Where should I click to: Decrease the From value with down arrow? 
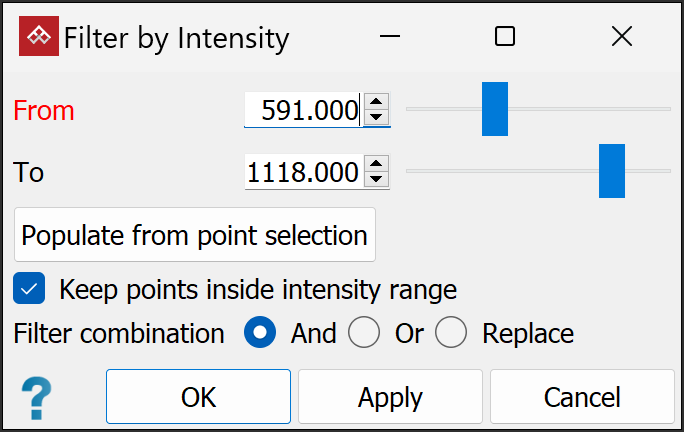[376, 116]
